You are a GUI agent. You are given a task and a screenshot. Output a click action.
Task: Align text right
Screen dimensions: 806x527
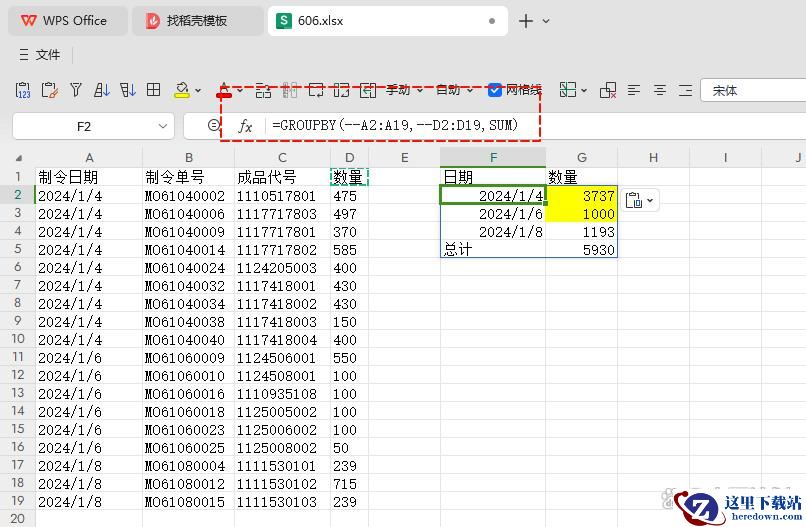(x=685, y=90)
